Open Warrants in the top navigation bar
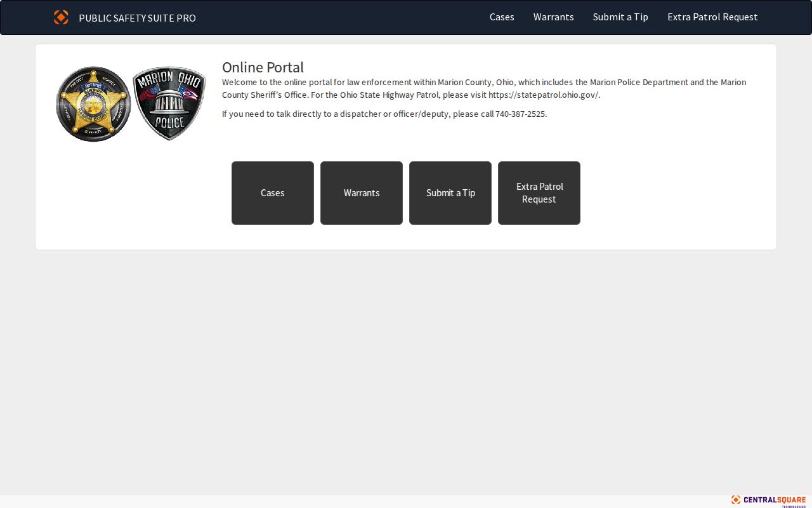Viewport: 812px width, 508px height. point(553,17)
